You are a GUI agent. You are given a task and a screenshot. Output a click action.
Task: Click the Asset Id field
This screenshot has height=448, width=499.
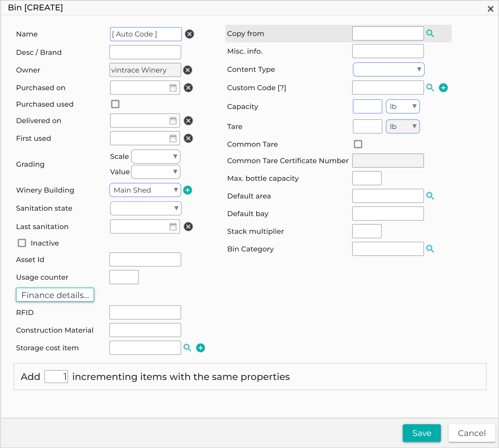pos(145,259)
